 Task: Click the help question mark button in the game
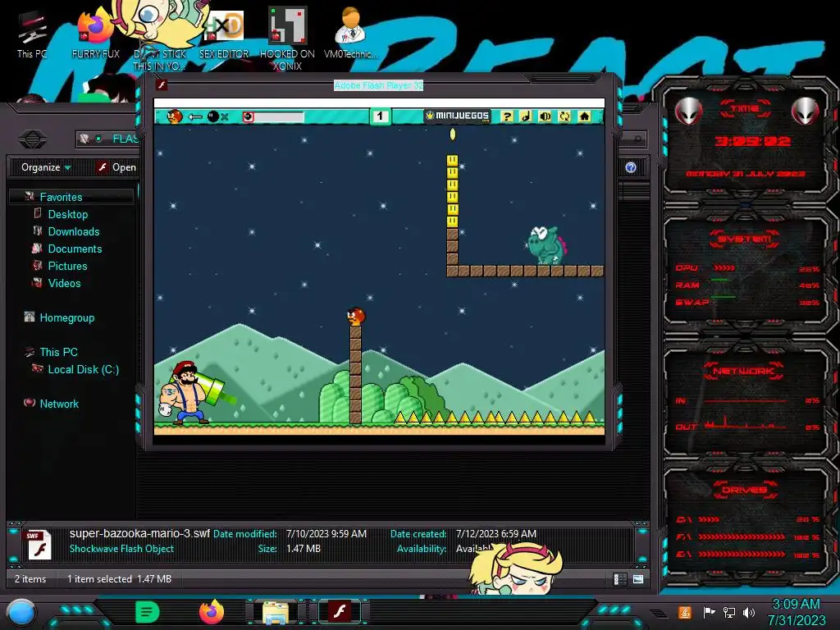coord(507,116)
